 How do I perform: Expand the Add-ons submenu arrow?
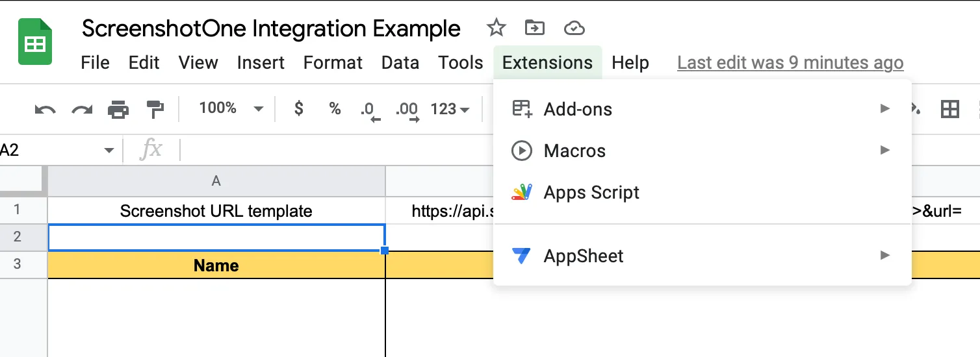(x=884, y=108)
